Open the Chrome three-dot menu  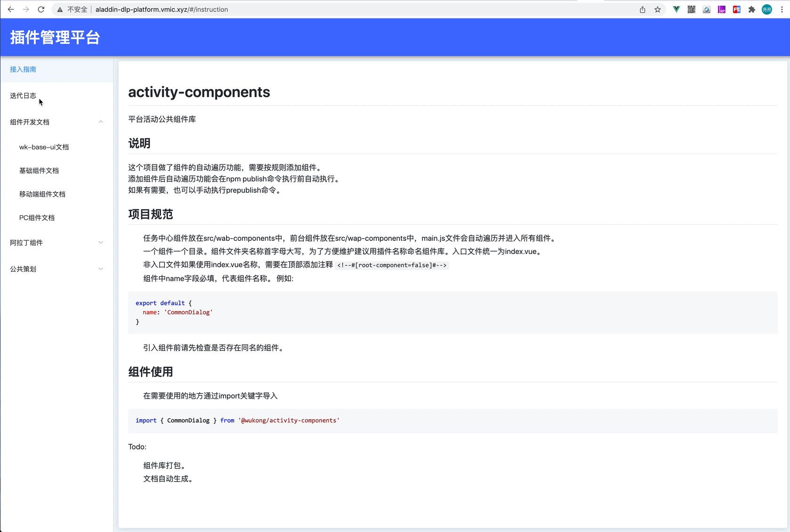tap(782, 9)
